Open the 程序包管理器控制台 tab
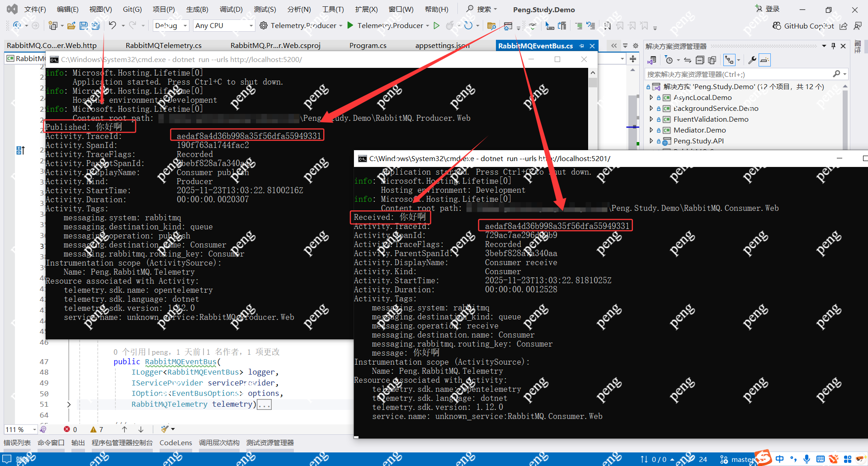 coord(122,442)
